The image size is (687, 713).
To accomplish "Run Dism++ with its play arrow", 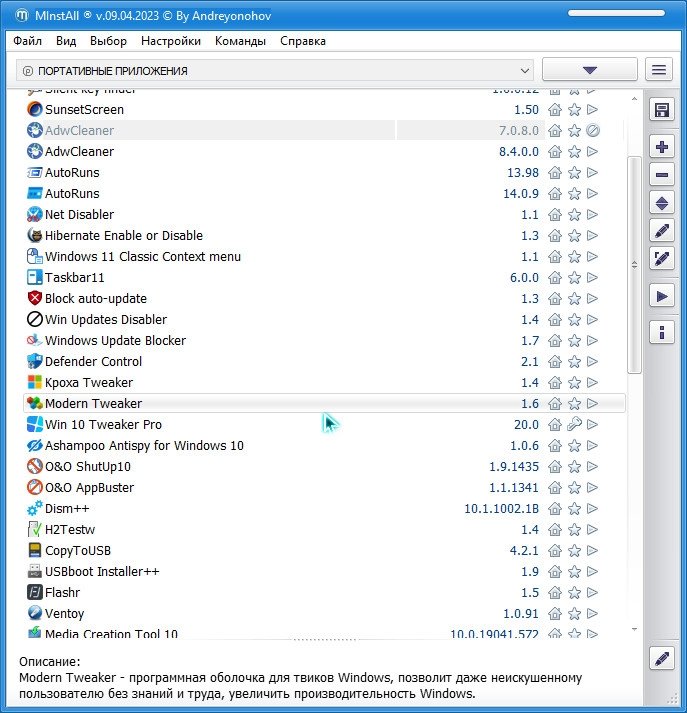I will tap(592, 508).
